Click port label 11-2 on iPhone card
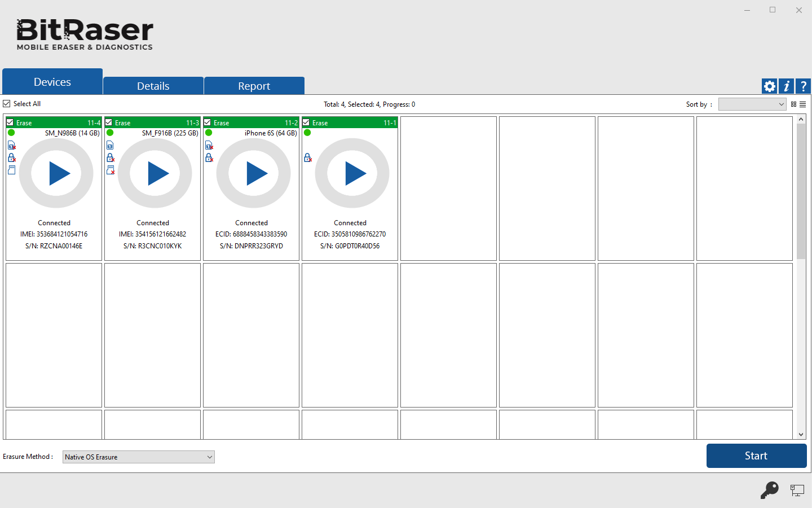Screen dimensions: 812x508 pyautogui.click(x=291, y=123)
